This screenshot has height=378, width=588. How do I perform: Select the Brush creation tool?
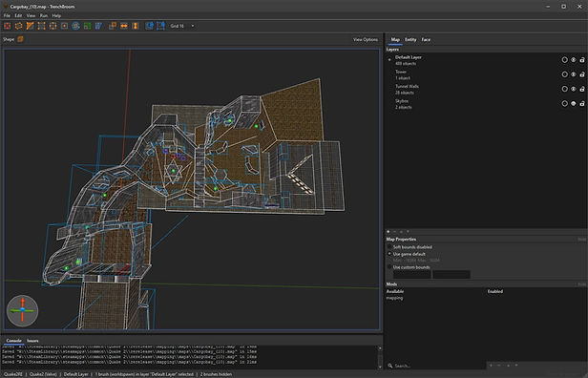pyautogui.click(x=7, y=26)
